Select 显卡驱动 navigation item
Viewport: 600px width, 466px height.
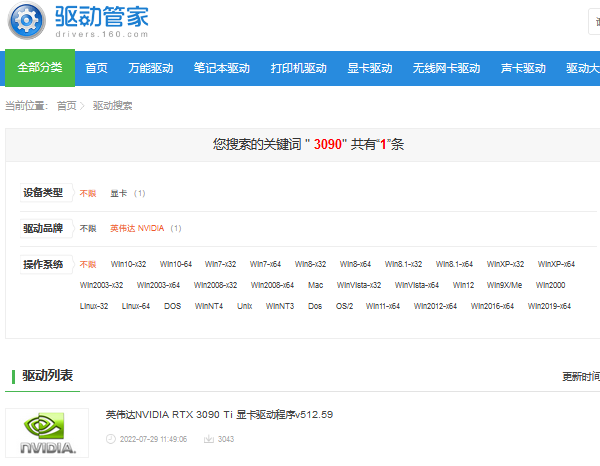[x=370, y=68]
